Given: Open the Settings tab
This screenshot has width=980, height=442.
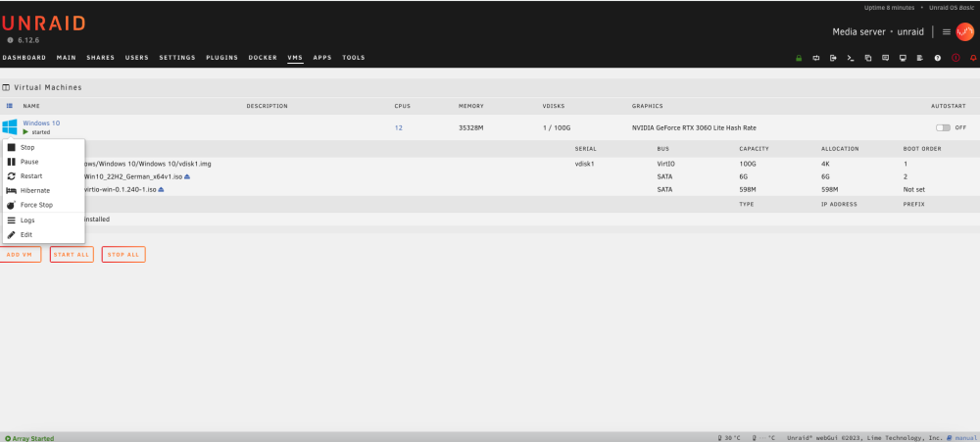Looking at the screenshot, I should pyautogui.click(x=177, y=58).
